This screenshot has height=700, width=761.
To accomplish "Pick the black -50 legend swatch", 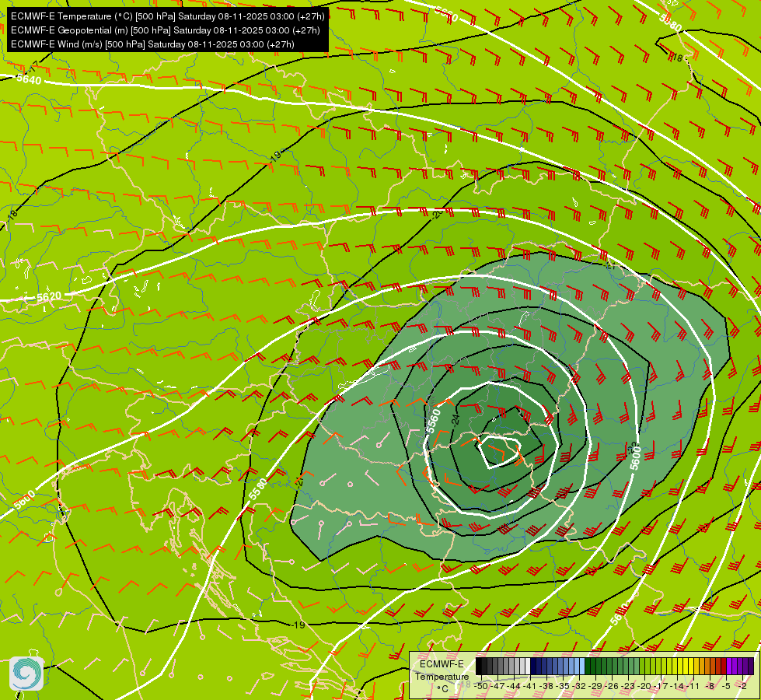I will [479, 666].
